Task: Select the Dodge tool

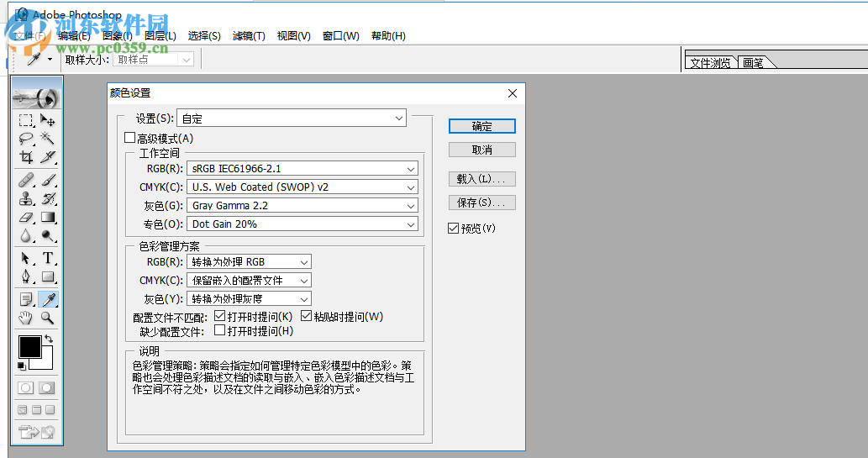Action: tap(48, 236)
